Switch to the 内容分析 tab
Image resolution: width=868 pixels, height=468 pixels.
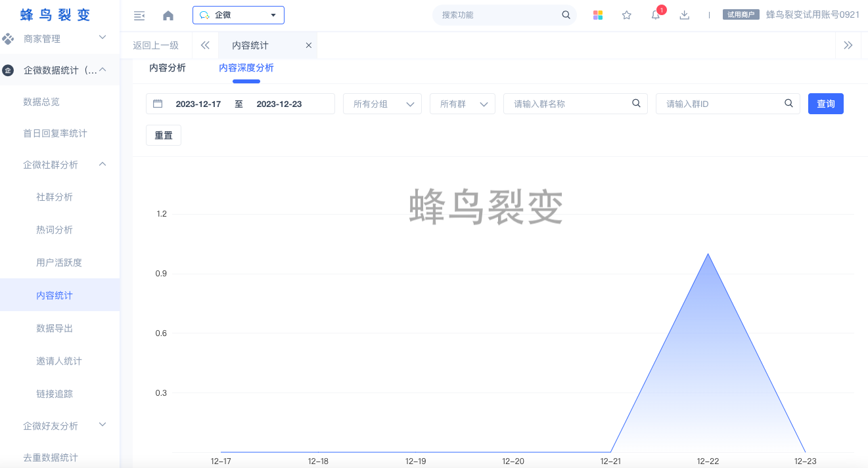[x=168, y=68]
